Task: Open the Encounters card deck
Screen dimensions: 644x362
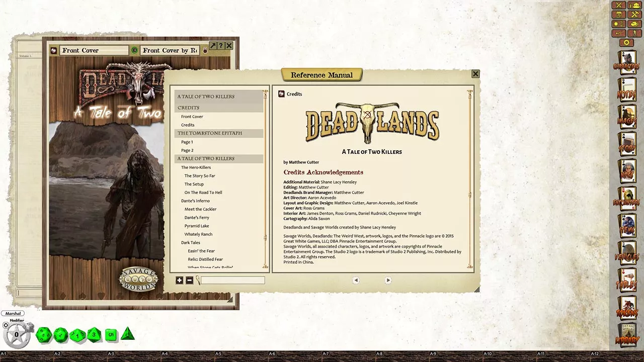Action: 627,199
